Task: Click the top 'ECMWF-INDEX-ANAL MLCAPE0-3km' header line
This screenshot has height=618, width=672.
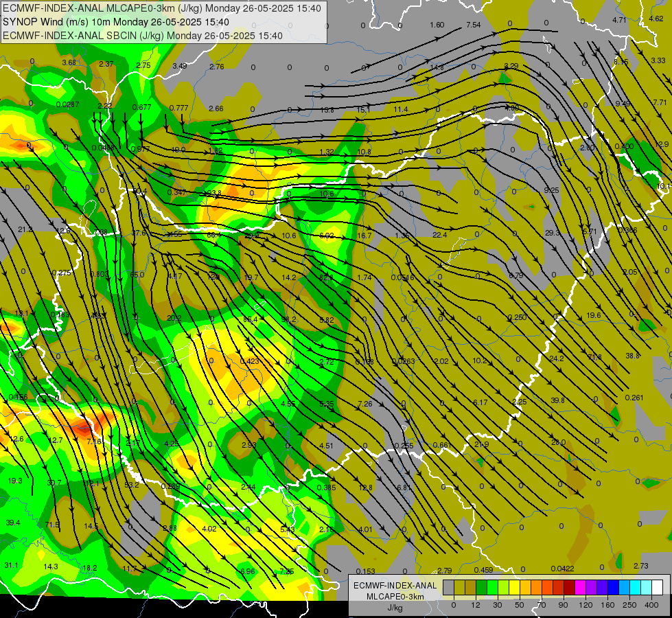Action: [x=161, y=8]
